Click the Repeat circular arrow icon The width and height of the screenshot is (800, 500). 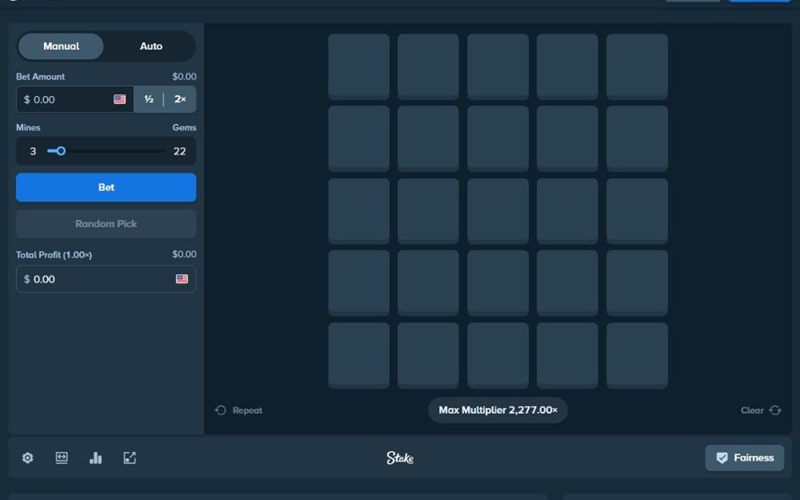pos(220,410)
